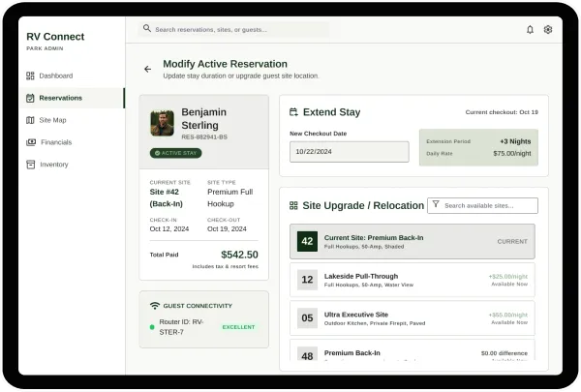Click Router ID RV-STER-7 text

pyautogui.click(x=182, y=327)
